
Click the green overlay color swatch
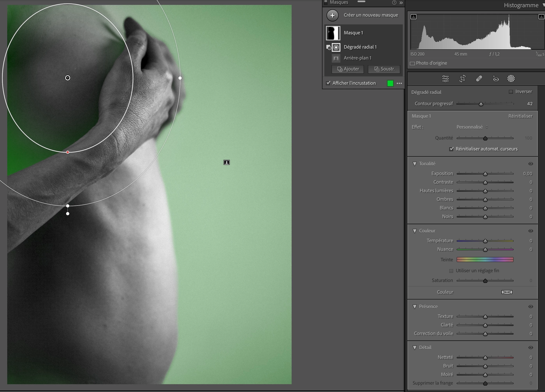390,83
